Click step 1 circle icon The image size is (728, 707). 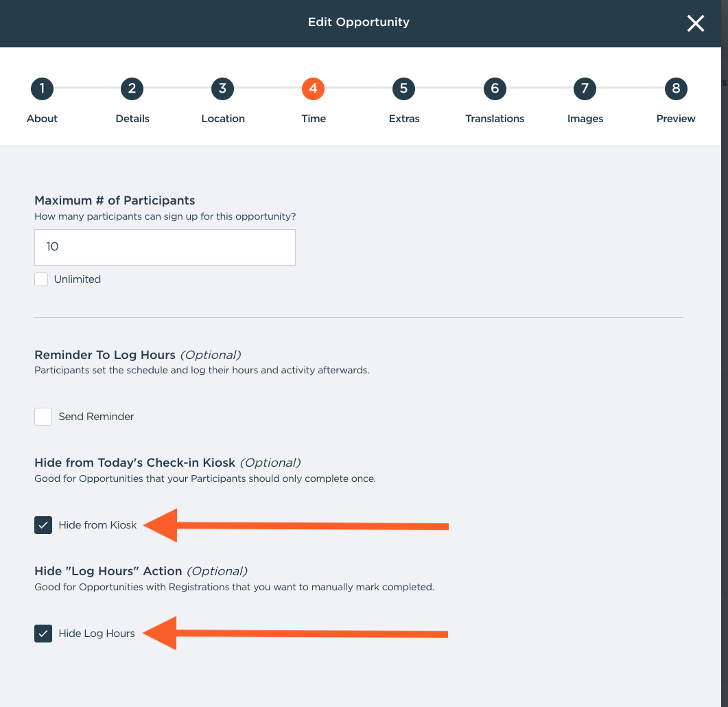[x=42, y=89]
